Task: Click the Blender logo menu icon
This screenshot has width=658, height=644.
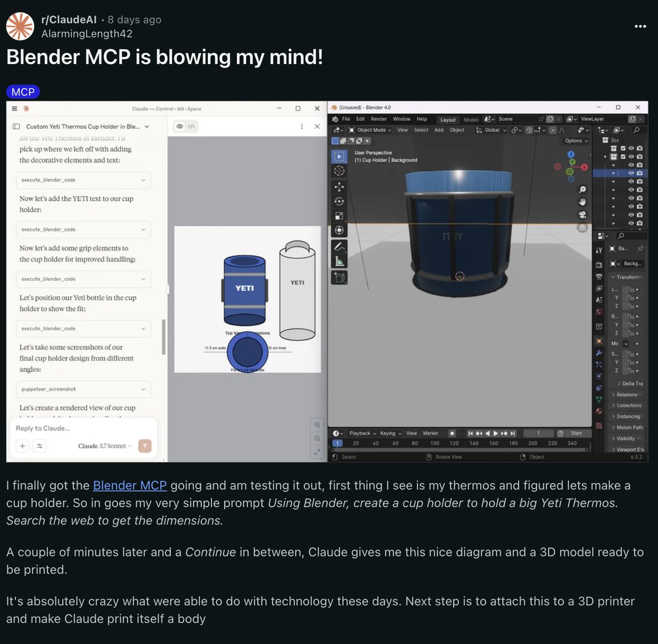Action: coord(335,119)
